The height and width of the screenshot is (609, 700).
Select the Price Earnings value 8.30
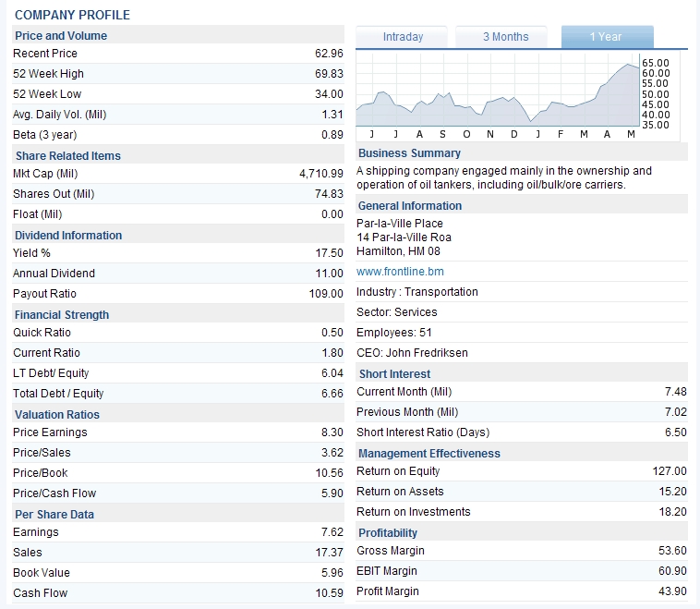[x=332, y=432]
